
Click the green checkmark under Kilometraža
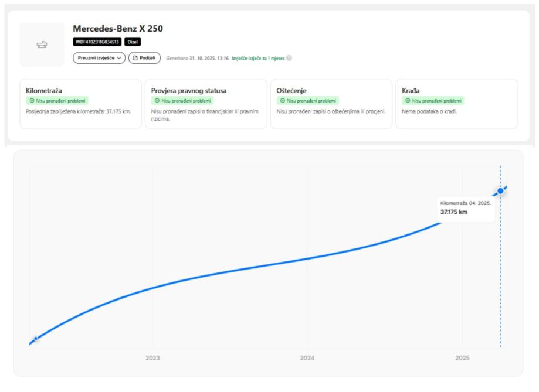click(x=32, y=101)
